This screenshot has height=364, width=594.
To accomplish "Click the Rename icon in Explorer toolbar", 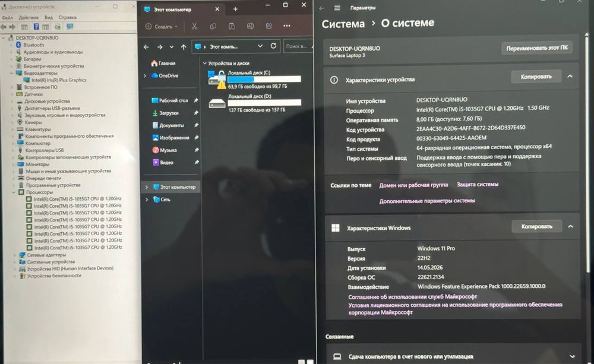I will coord(250,26).
